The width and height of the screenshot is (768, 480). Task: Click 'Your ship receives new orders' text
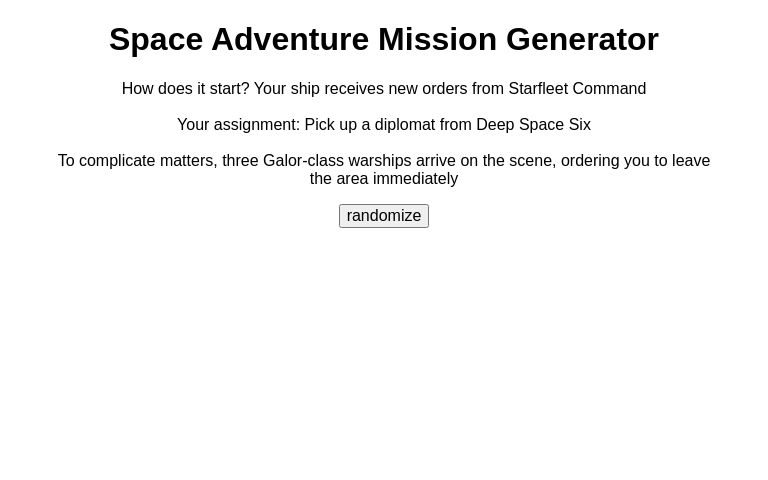(360, 89)
